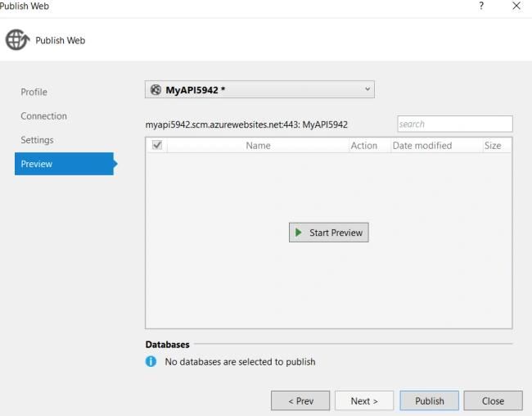532x416 pixels.
Task: Click the search input field
Action: tap(455, 124)
